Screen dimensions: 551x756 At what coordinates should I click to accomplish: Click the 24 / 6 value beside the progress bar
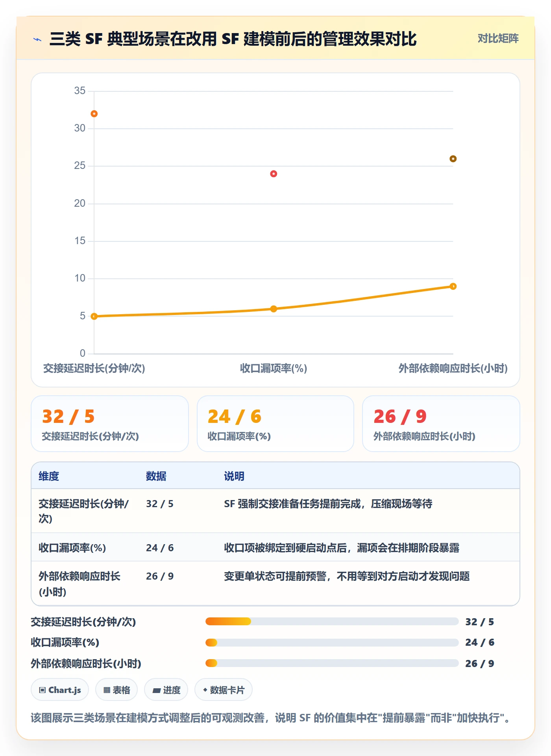(479, 643)
